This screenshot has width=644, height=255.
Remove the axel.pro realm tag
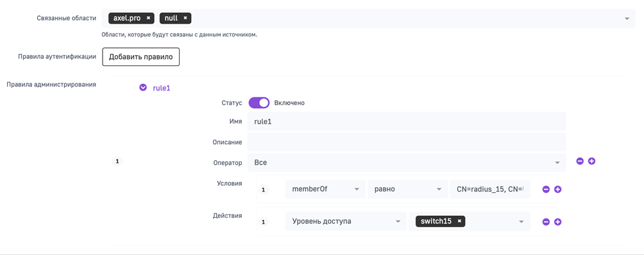click(148, 18)
